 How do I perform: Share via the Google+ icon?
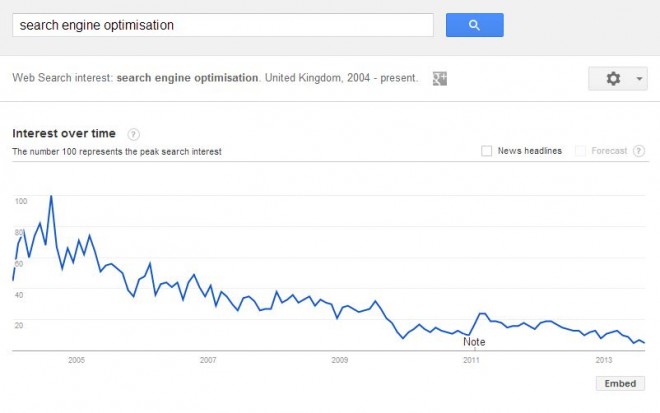point(438,79)
